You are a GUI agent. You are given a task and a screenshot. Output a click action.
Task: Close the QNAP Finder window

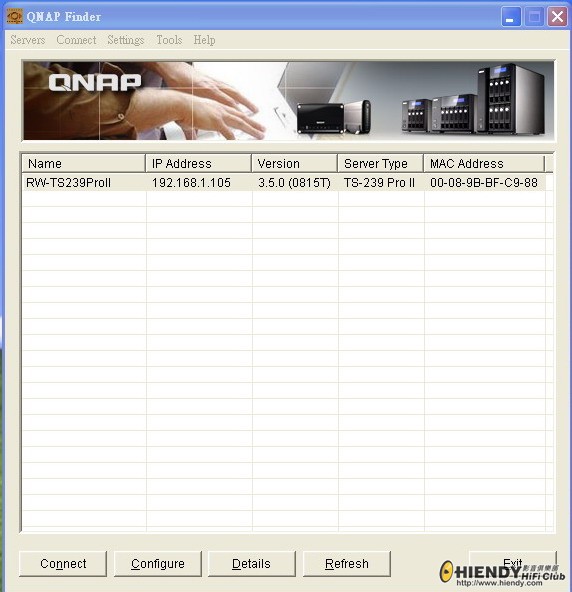pyautogui.click(x=558, y=17)
